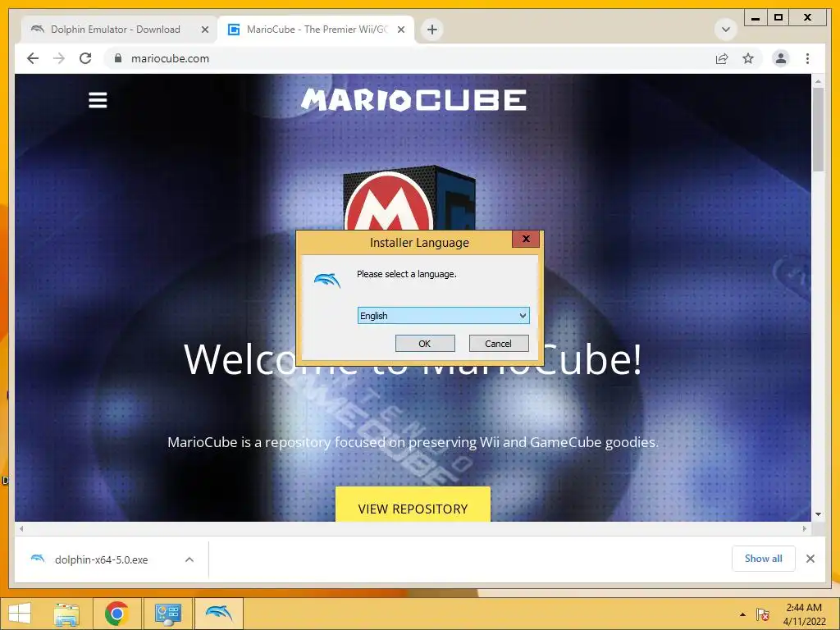Click scroll down arrow on page
840x630 pixels.
[x=818, y=514]
